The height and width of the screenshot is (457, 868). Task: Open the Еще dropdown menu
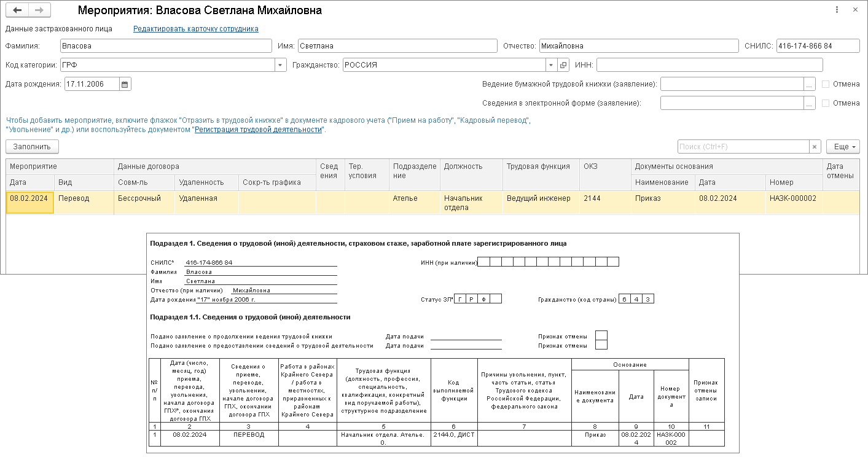pyautogui.click(x=843, y=147)
